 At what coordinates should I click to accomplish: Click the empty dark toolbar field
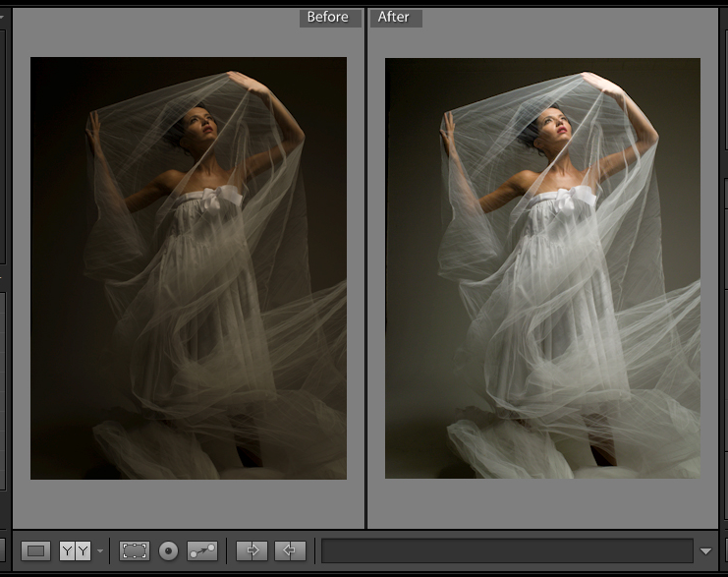click(x=507, y=550)
